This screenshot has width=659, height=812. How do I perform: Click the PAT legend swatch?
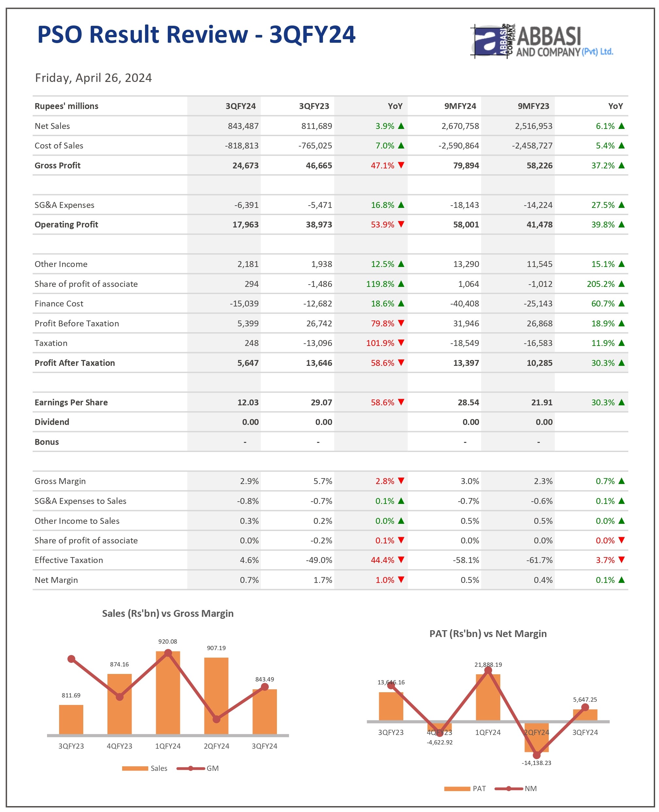pos(457,789)
